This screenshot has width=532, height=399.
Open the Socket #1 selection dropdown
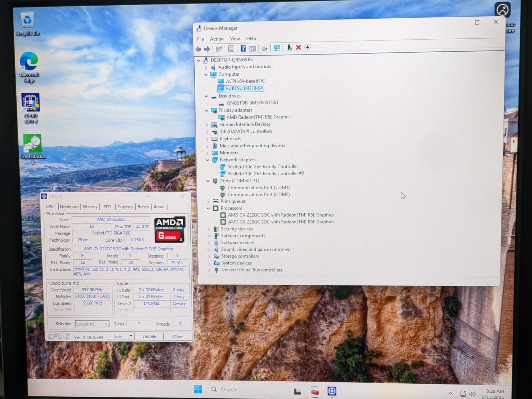click(x=106, y=324)
